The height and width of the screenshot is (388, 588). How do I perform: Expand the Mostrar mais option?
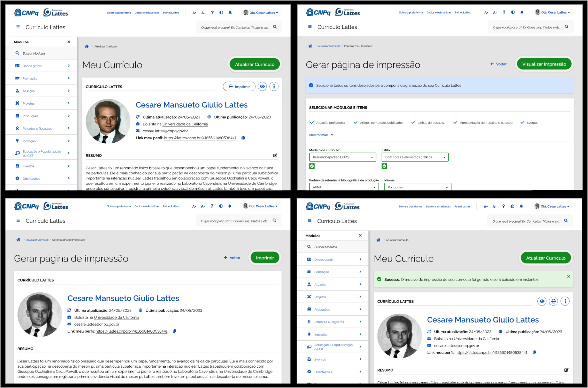321,135
